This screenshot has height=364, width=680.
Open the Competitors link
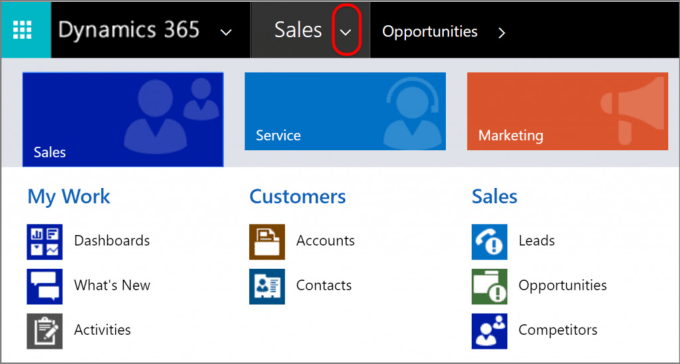pyautogui.click(x=558, y=330)
